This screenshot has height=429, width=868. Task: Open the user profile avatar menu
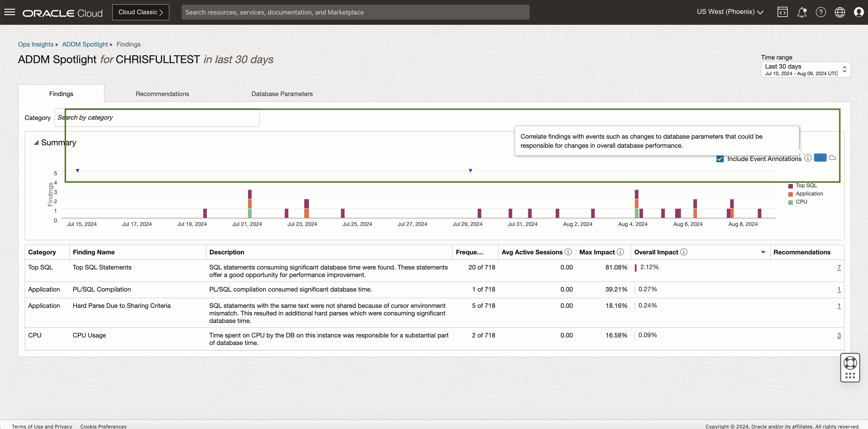pyautogui.click(x=858, y=12)
